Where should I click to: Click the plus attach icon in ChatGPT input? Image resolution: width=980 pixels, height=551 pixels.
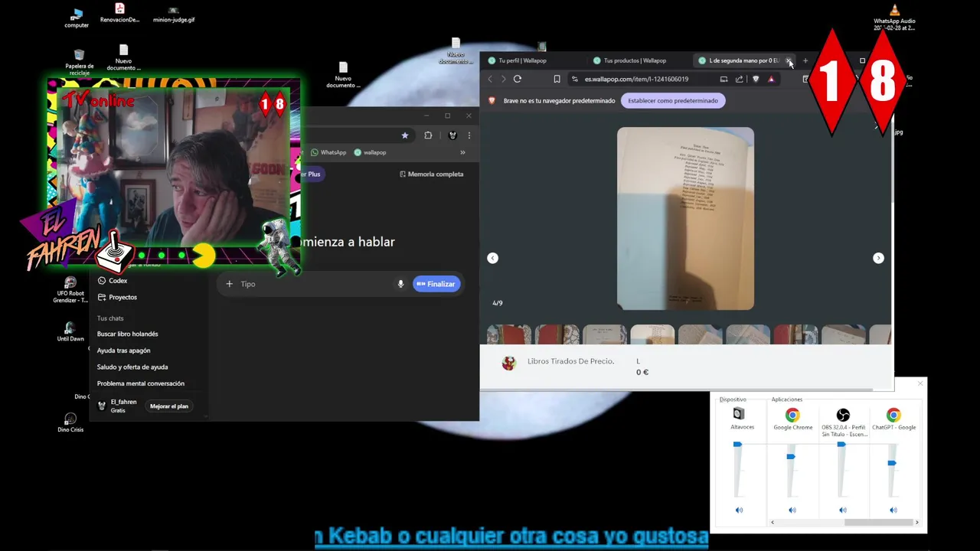point(229,284)
